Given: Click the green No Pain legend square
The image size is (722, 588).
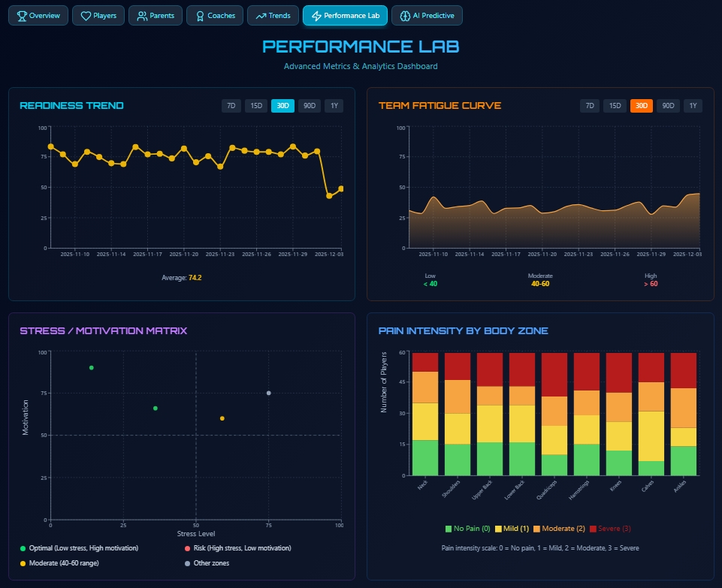Looking at the screenshot, I should click(x=448, y=528).
